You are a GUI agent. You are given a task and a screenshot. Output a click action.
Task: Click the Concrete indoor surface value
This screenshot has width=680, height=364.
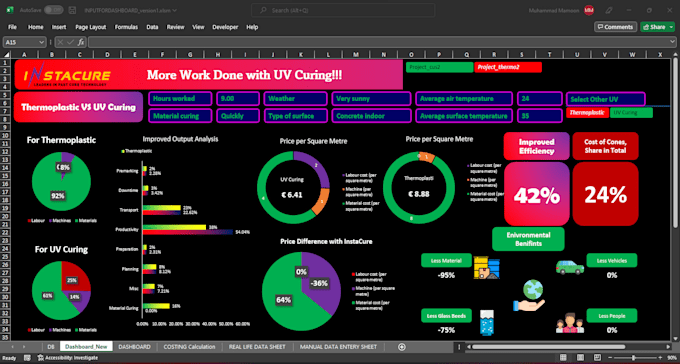(x=371, y=116)
